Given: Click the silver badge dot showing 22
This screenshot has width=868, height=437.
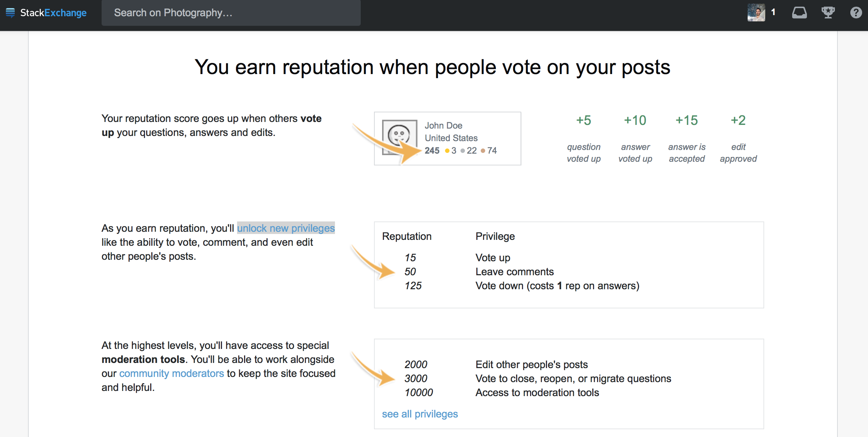Looking at the screenshot, I should point(463,151).
